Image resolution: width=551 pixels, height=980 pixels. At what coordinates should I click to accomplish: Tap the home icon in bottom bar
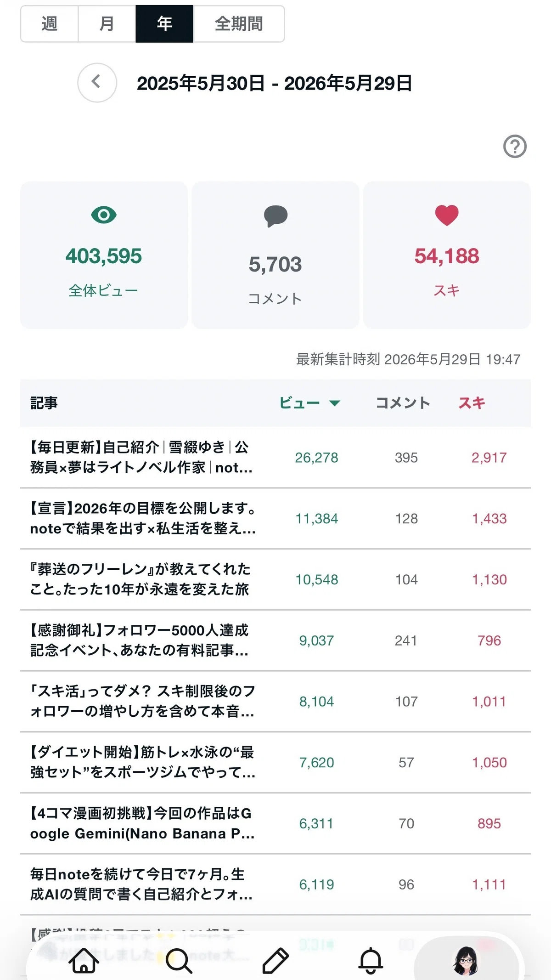(84, 960)
